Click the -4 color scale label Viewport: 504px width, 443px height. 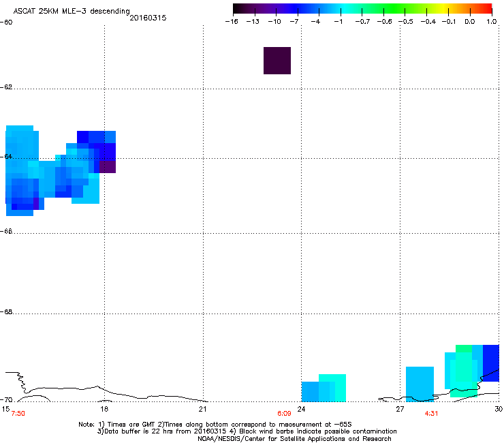315,22
